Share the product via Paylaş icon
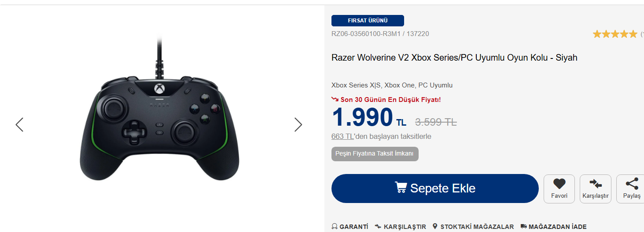 click(631, 189)
